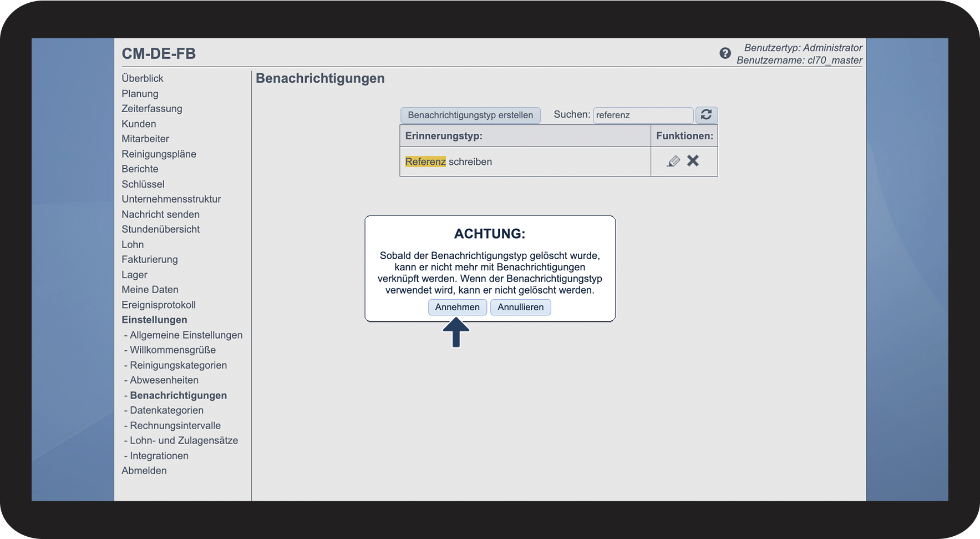Select Nachricht senden
The height and width of the screenshot is (539, 980).
[160, 214]
